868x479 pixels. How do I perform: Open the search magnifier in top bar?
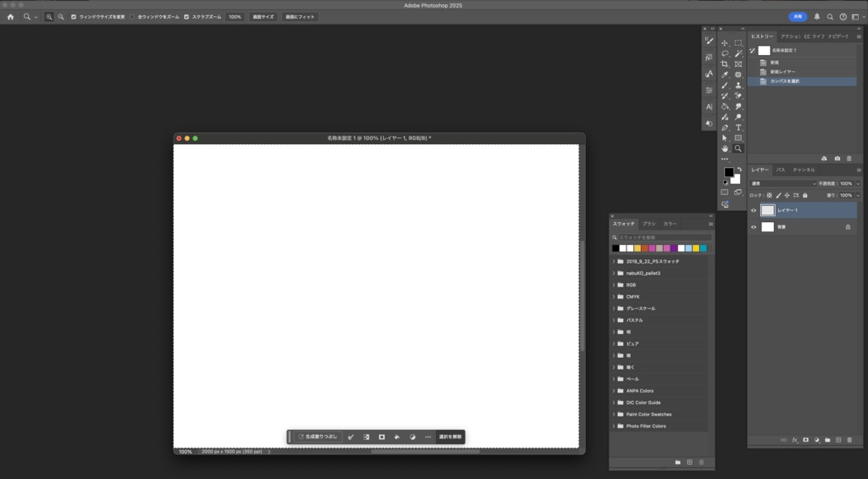(830, 17)
